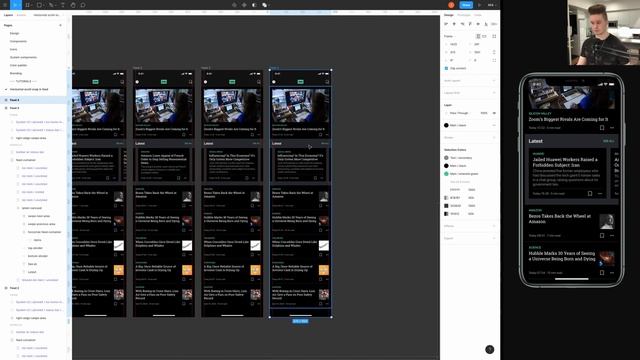This screenshot has height=360, width=640.
Task: Switch to the Prototype tab
Action: (464, 15)
